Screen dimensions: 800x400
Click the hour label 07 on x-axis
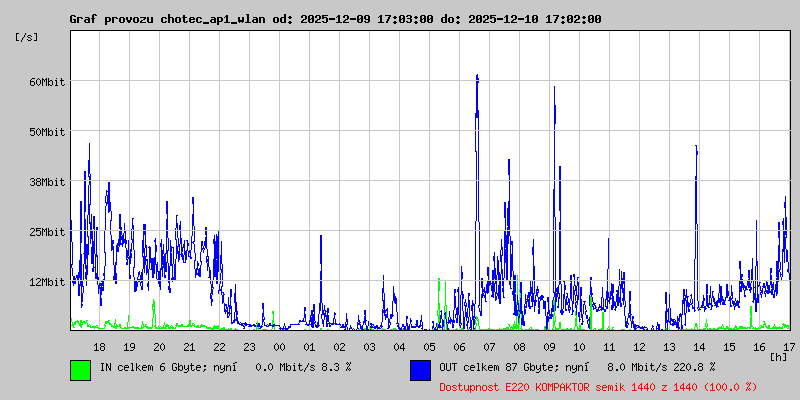pos(489,347)
